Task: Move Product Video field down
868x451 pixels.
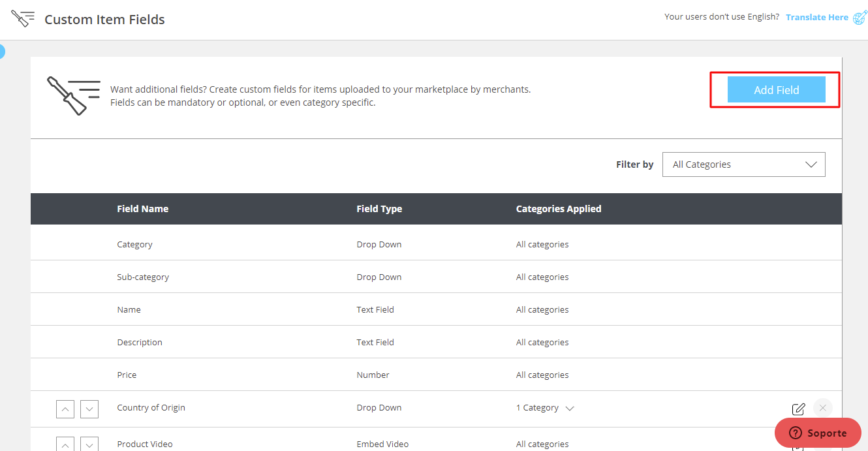Action: point(89,444)
